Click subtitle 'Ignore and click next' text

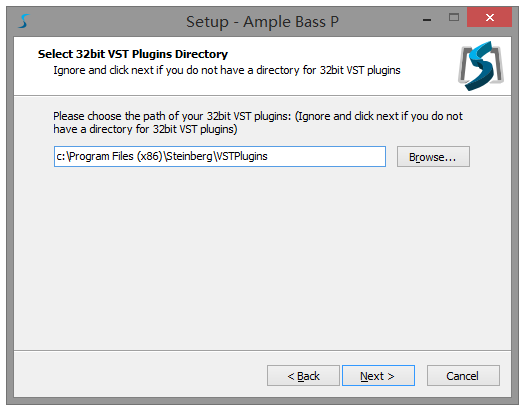coord(227,70)
